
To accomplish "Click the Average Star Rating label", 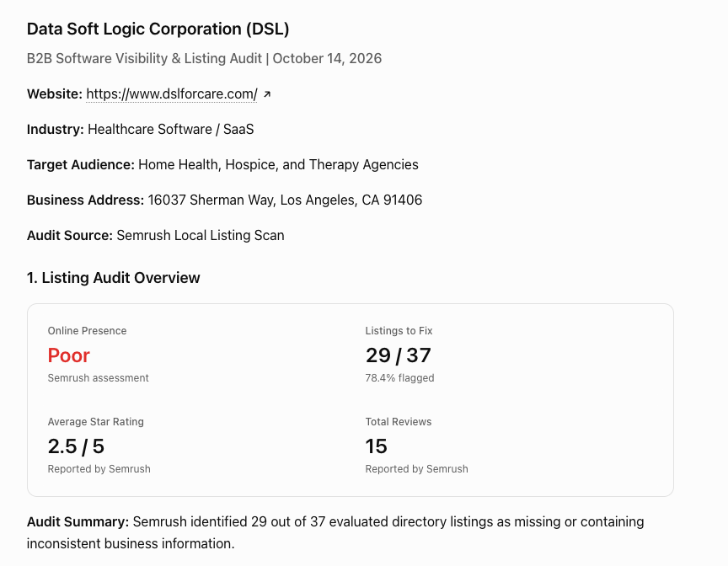I will click(x=96, y=422).
